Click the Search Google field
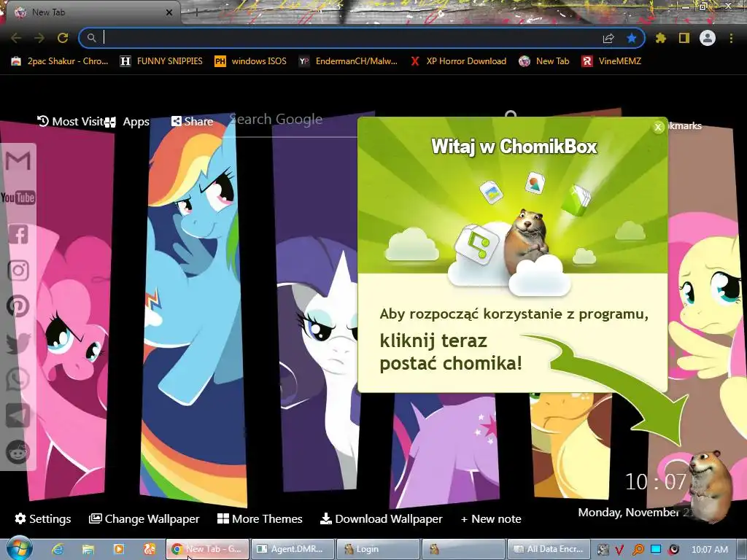The height and width of the screenshot is (560, 747). click(x=293, y=120)
